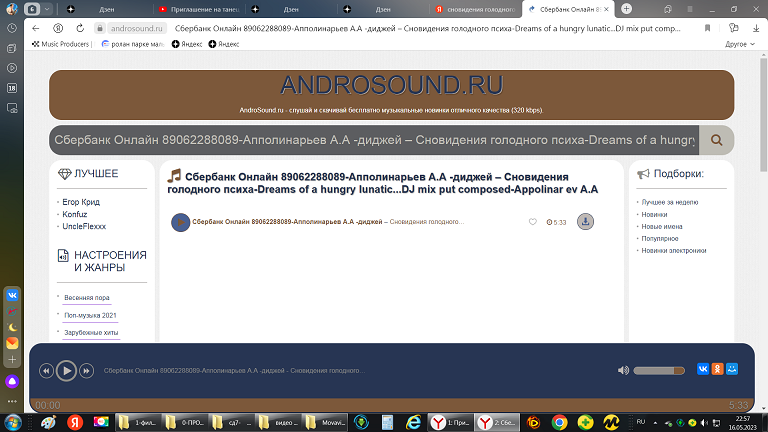The image size is (768, 432).
Task: Bookmark this page with bookmark icon
Action: point(707,28)
